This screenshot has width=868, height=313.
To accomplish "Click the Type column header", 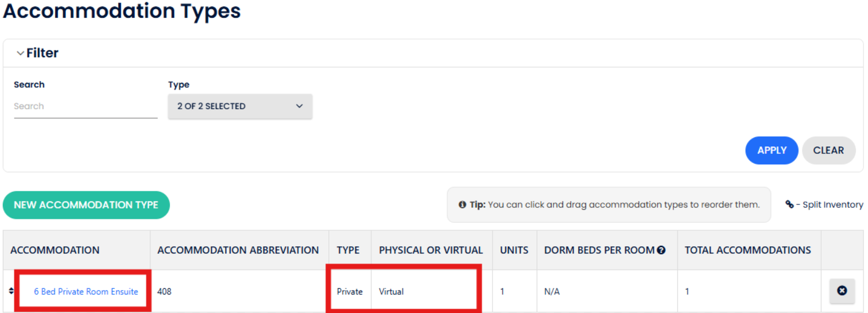I will 348,250.
